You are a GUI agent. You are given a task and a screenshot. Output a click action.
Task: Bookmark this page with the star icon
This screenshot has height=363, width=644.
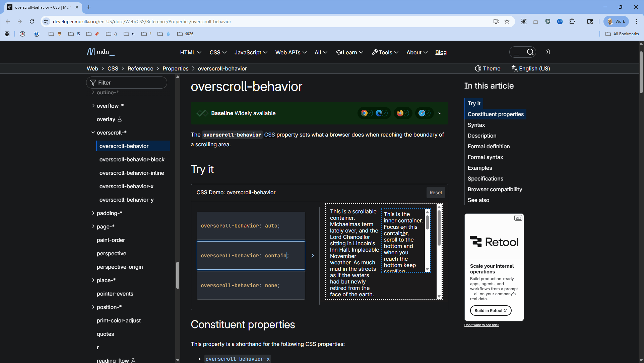[x=507, y=21]
